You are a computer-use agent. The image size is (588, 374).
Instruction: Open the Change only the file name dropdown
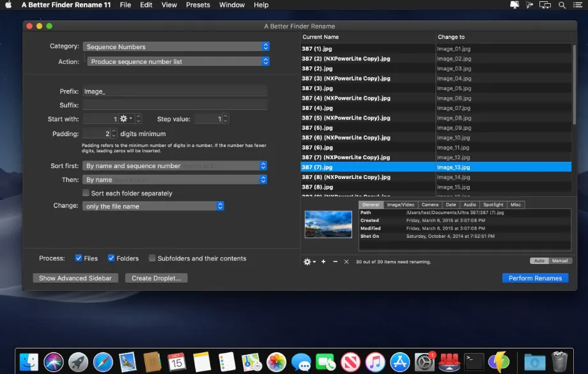pyautogui.click(x=153, y=206)
